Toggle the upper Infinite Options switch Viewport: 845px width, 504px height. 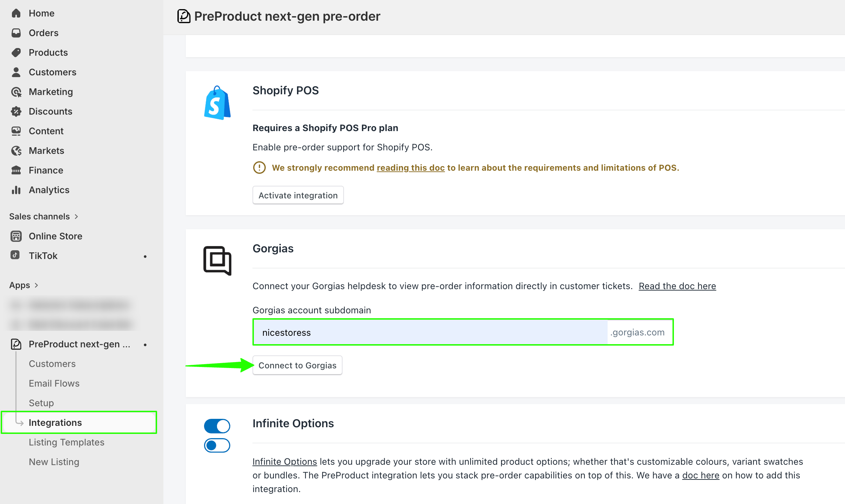coord(217,426)
